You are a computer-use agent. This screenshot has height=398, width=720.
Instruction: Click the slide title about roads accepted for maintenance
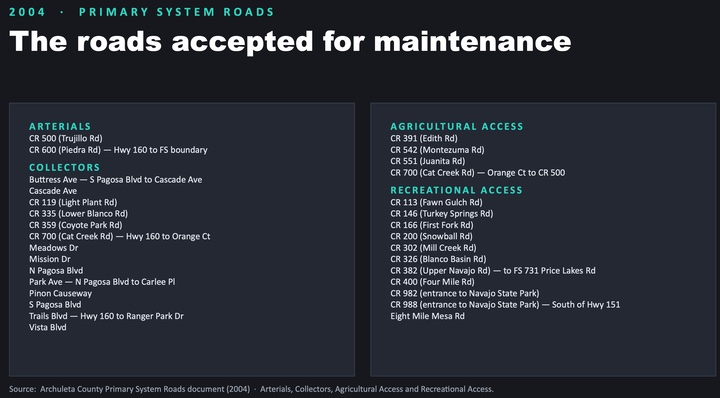pos(290,42)
